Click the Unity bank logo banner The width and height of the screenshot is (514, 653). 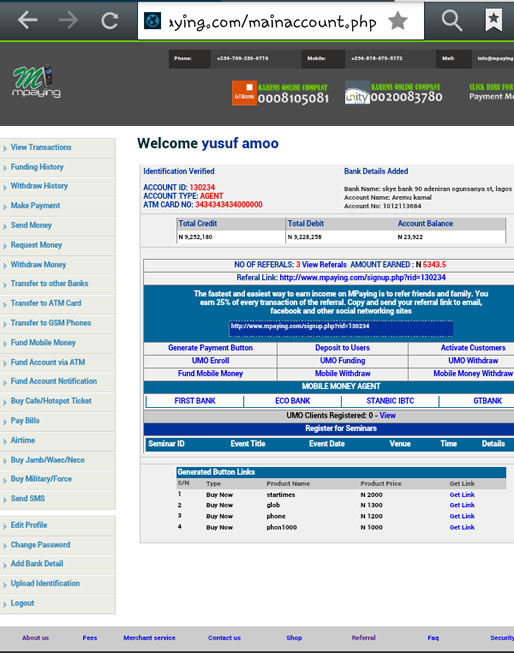tap(394, 92)
